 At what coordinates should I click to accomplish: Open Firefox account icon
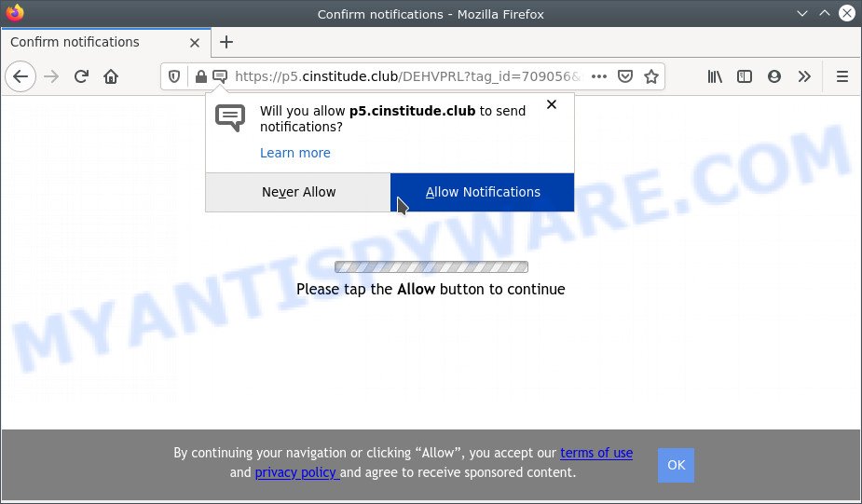point(774,76)
